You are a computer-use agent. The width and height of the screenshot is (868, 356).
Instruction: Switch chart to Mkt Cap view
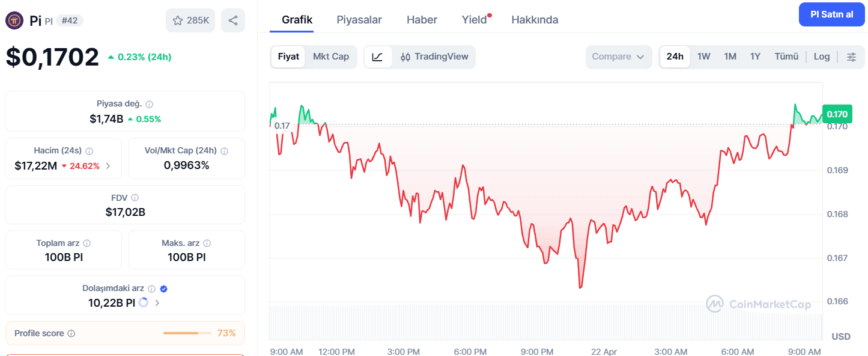tap(331, 56)
